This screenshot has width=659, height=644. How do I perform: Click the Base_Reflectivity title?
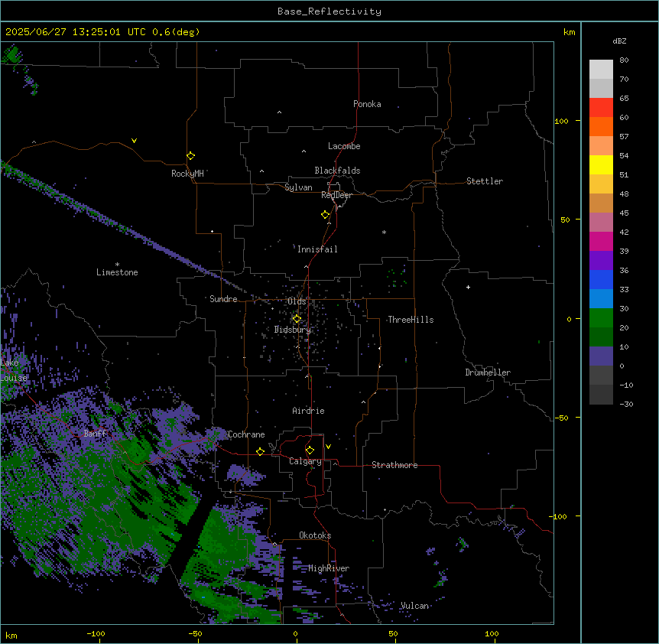[x=329, y=11]
